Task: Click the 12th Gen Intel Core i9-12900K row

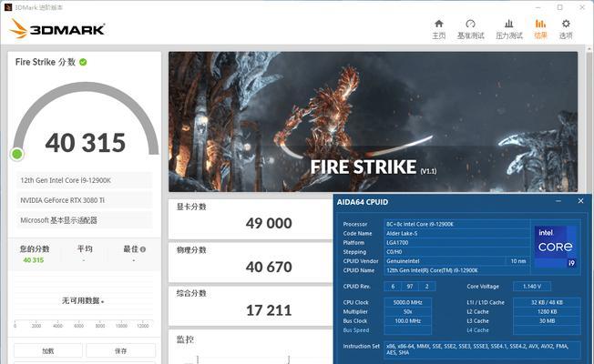Action: [x=84, y=180]
